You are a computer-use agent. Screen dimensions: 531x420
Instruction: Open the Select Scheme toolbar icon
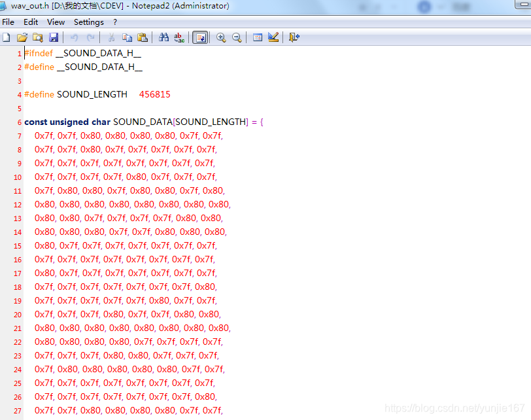click(258, 37)
